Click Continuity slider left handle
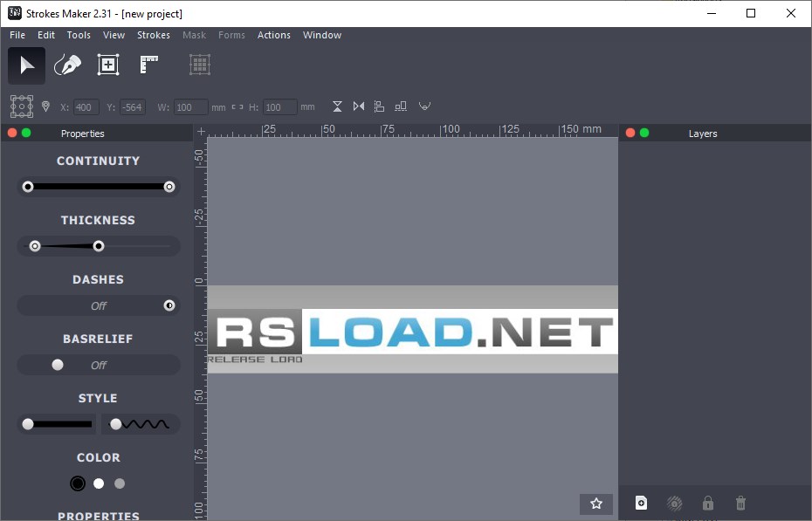 point(28,187)
